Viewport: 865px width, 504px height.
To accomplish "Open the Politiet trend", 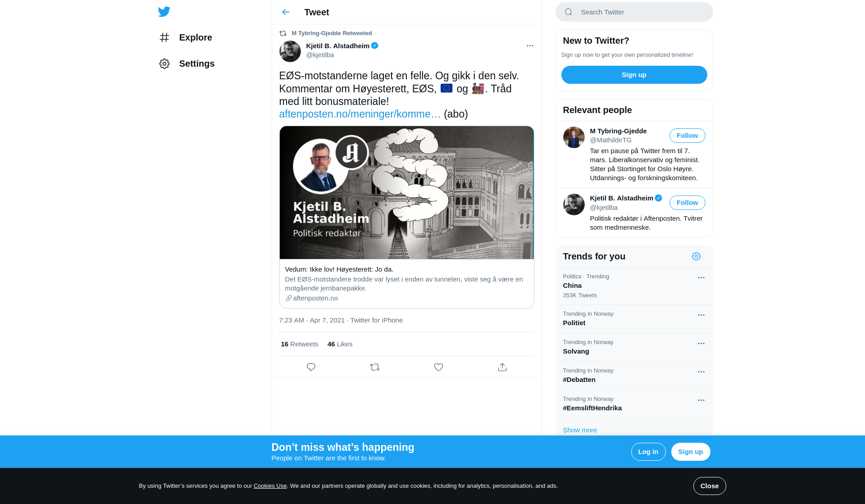I will (x=634, y=319).
